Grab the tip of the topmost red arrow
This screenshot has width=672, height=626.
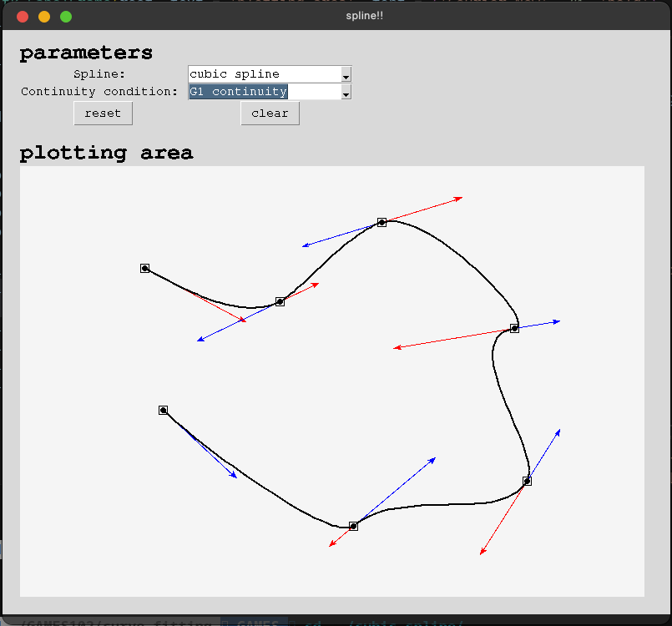pos(462,198)
